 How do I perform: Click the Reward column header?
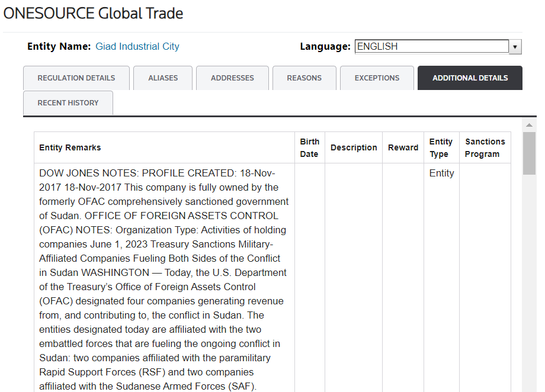point(403,147)
